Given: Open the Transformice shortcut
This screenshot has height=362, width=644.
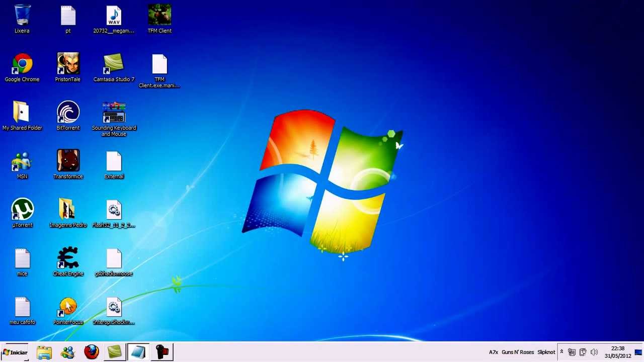Looking at the screenshot, I should (x=68, y=165).
